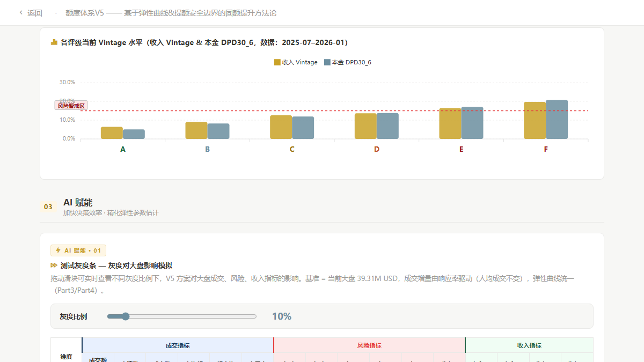Click the gold 收入 Vintage bar for A
This screenshot has height=362, width=644.
point(112,133)
